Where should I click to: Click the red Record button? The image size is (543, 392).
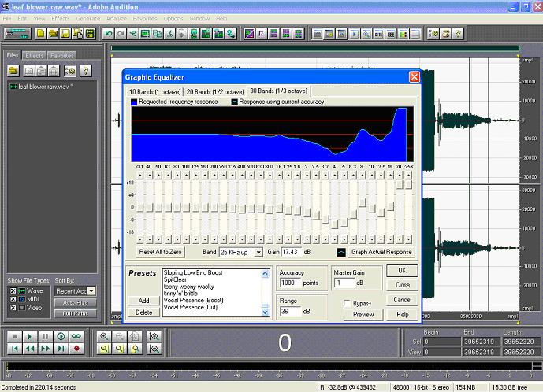76,349
